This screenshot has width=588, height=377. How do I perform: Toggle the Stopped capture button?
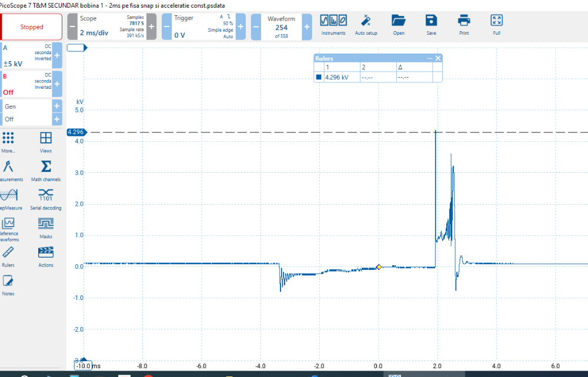point(32,27)
